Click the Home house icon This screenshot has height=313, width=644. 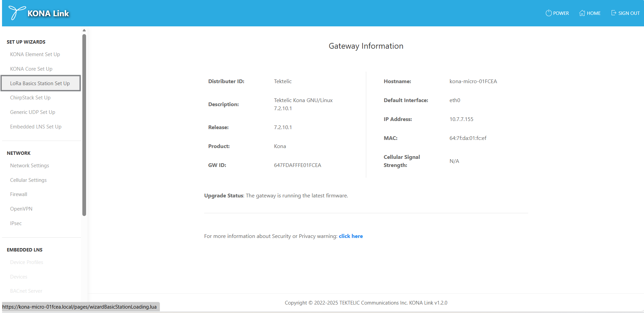[582, 13]
